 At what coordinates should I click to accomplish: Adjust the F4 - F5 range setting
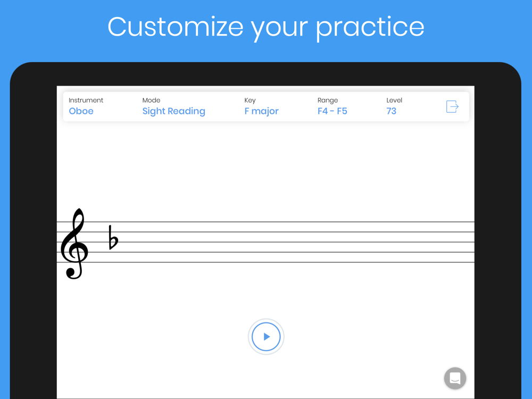[332, 111]
